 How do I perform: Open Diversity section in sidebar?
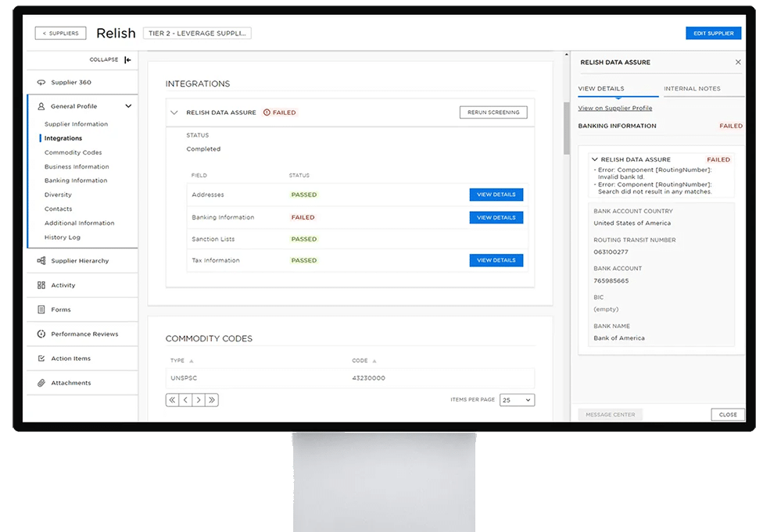(x=58, y=195)
